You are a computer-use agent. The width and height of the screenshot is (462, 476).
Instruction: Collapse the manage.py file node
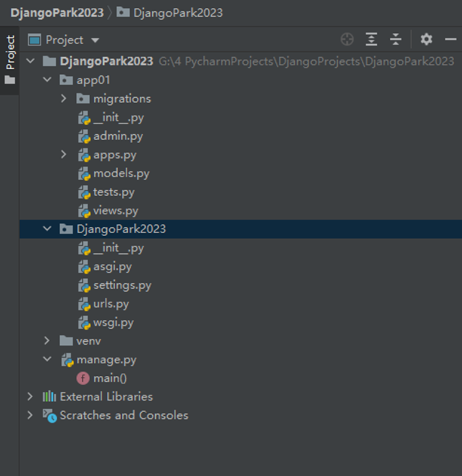(x=47, y=359)
